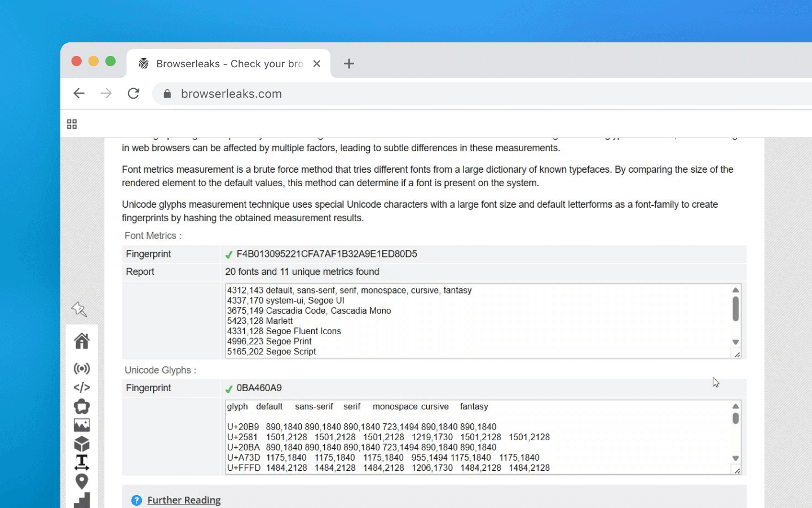Open a new browser tab
This screenshot has width=812, height=508.
[x=349, y=64]
